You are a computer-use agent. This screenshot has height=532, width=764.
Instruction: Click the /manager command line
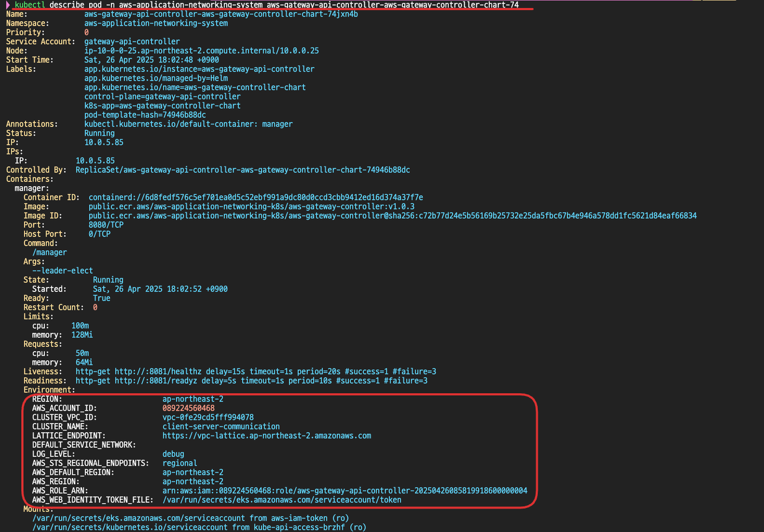coord(50,252)
